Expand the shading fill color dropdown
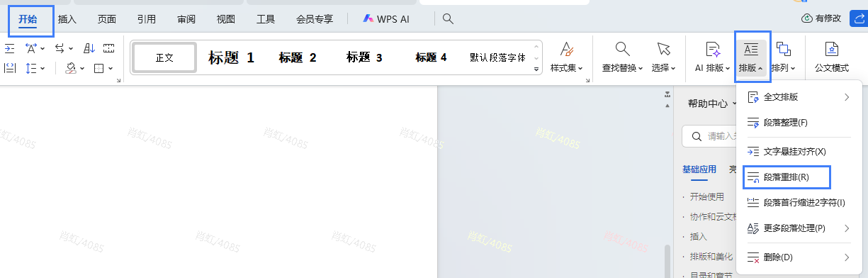Image resolution: width=868 pixels, height=278 pixels. (x=82, y=69)
